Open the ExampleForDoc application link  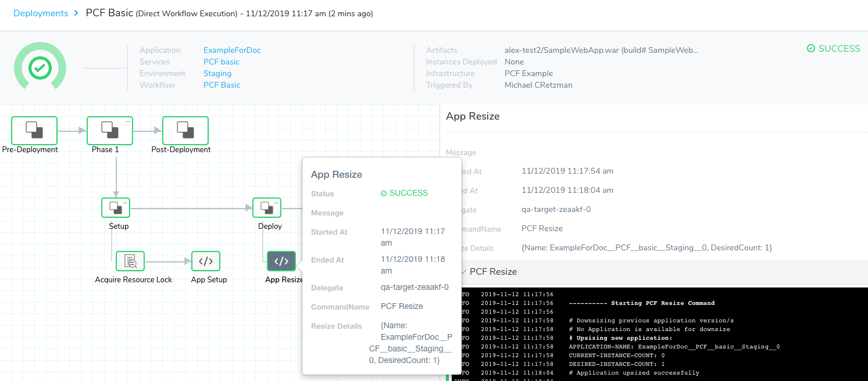232,50
